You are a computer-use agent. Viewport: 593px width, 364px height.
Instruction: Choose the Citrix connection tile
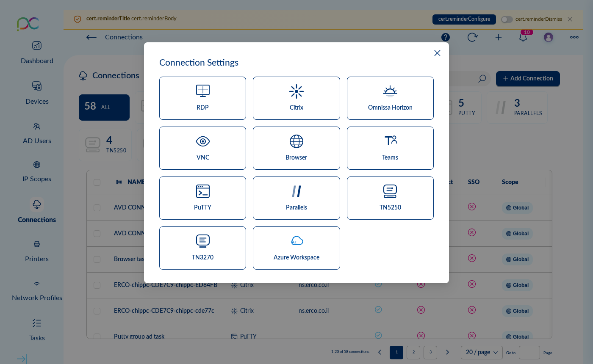point(296,98)
